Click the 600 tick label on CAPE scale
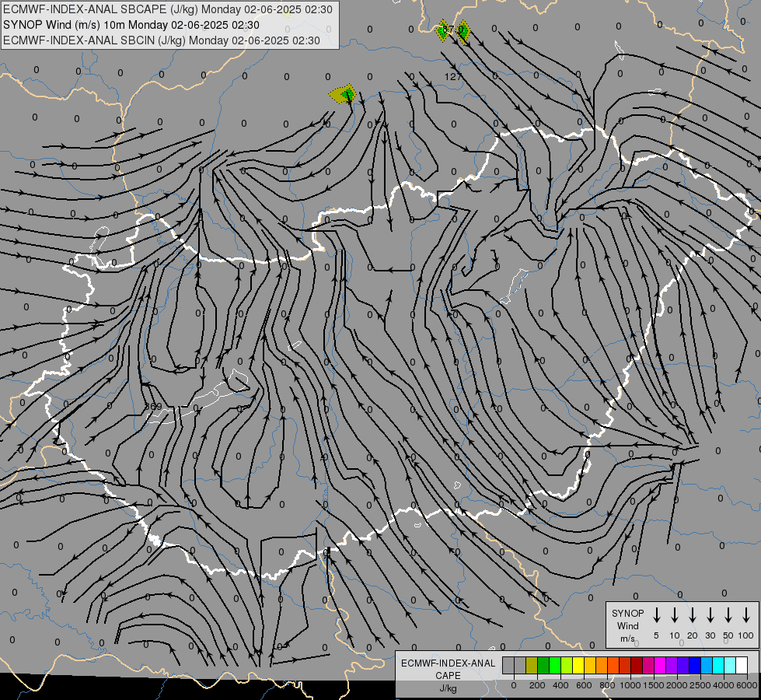Viewport: 761px width, 700px height. [x=584, y=685]
